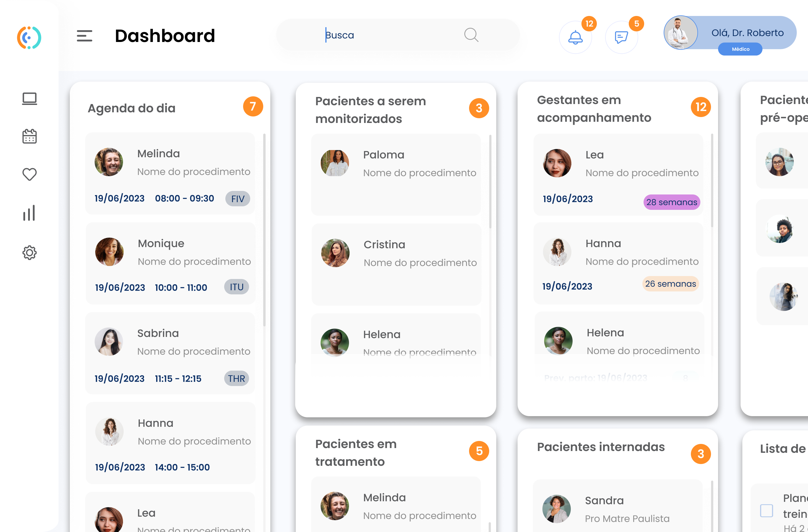Select the name Monique in Agenda do dia

point(161,244)
